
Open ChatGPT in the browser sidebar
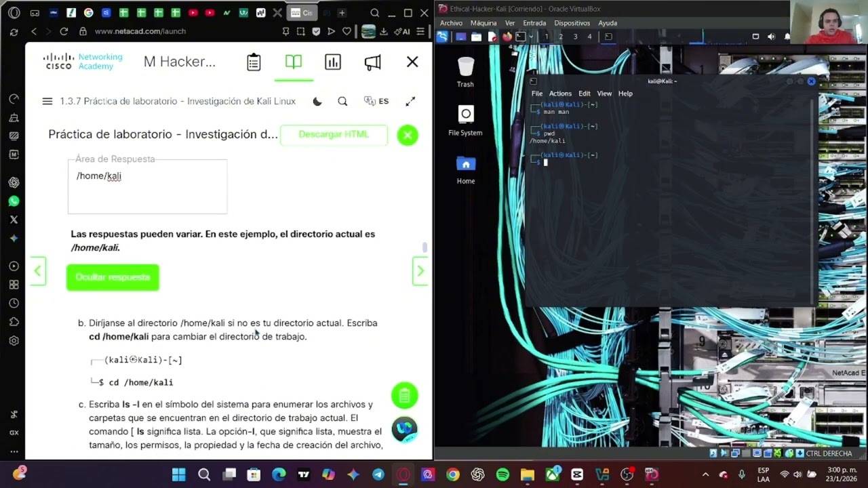(14, 182)
